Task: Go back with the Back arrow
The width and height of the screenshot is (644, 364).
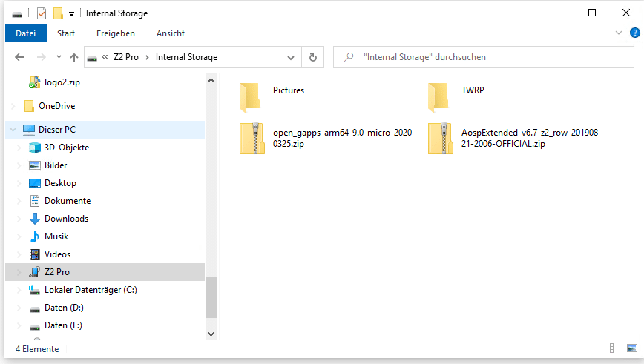Action: (19, 57)
